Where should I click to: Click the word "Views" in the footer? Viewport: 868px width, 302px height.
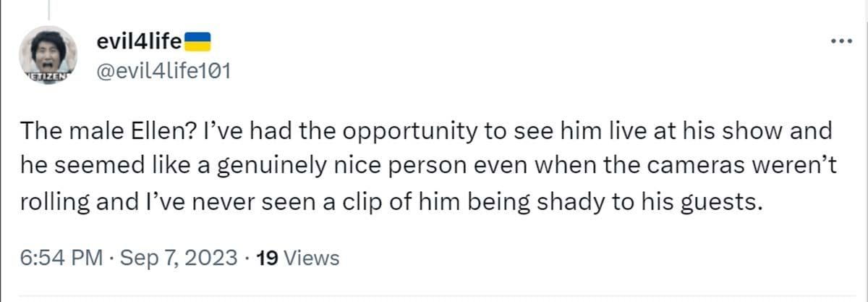click(x=311, y=257)
